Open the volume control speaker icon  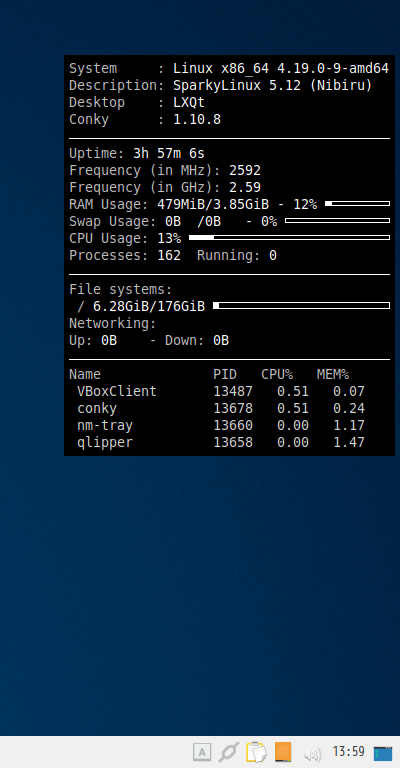(312, 754)
